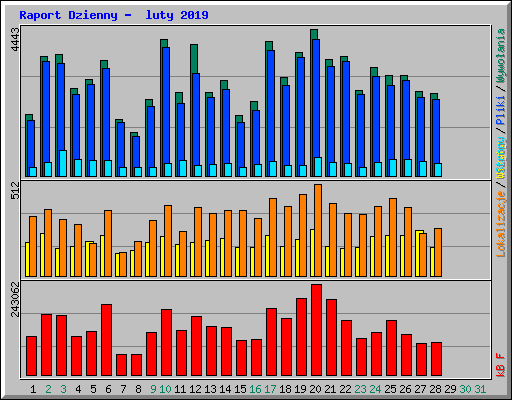Select the cyan Wstępy bar for day 3
The height and width of the screenshot is (400, 512).
(63, 163)
